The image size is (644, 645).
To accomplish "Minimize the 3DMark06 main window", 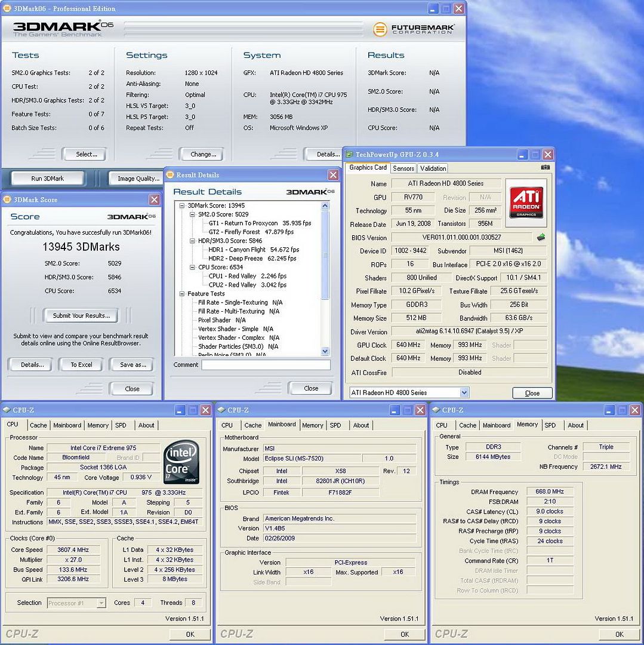I will [x=433, y=8].
